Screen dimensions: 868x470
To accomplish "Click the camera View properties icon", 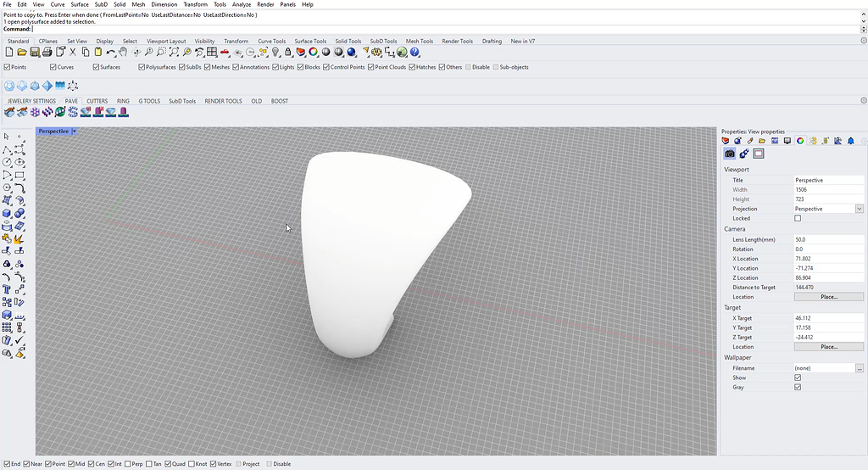I will click(x=729, y=154).
